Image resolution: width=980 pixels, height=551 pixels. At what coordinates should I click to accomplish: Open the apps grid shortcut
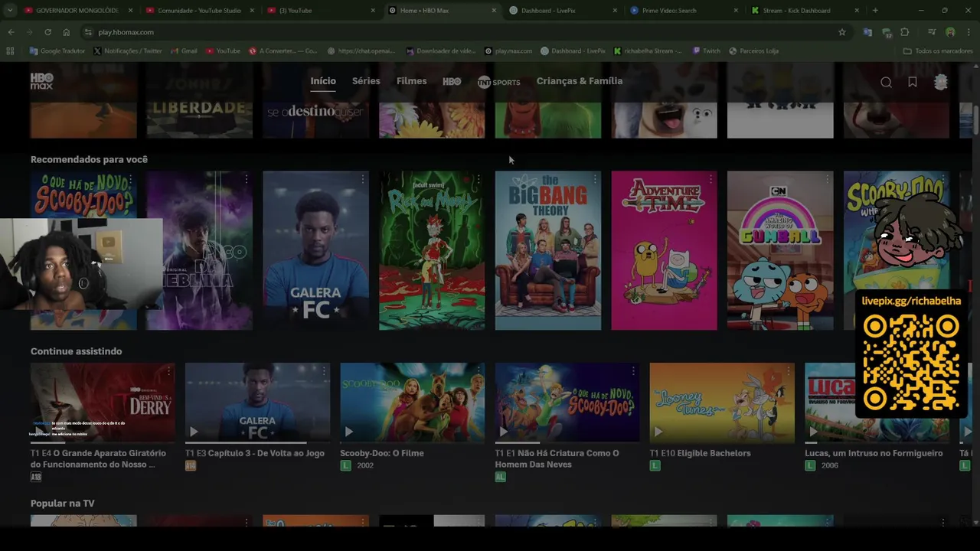pyautogui.click(x=10, y=51)
